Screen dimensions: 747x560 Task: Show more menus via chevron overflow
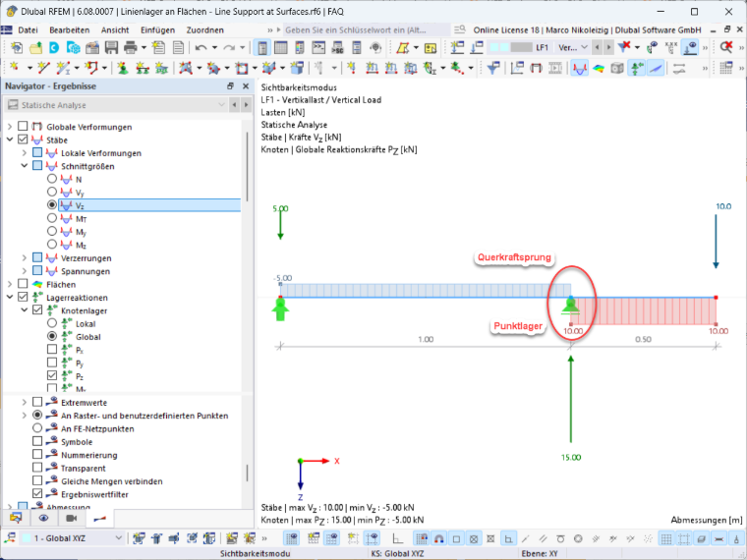pos(270,30)
